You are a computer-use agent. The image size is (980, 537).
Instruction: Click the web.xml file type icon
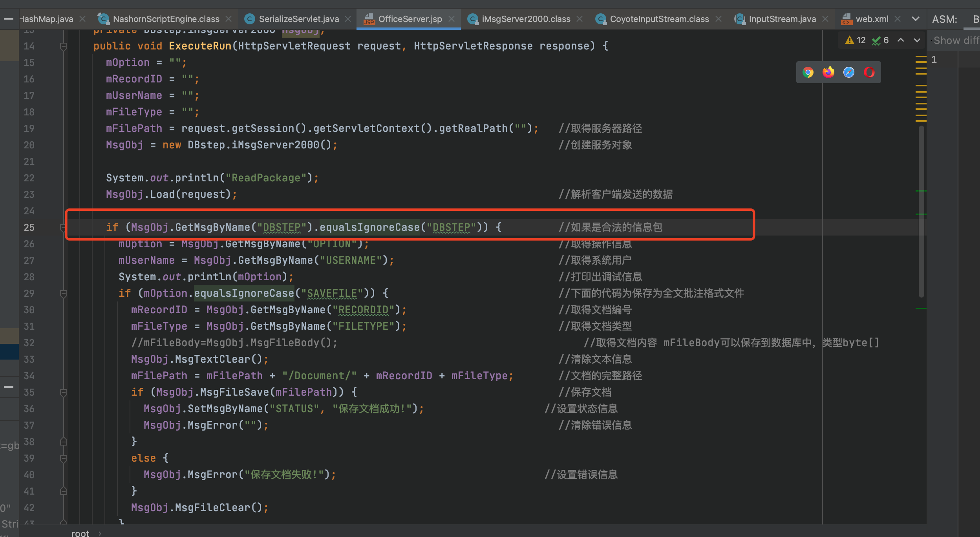847,19
